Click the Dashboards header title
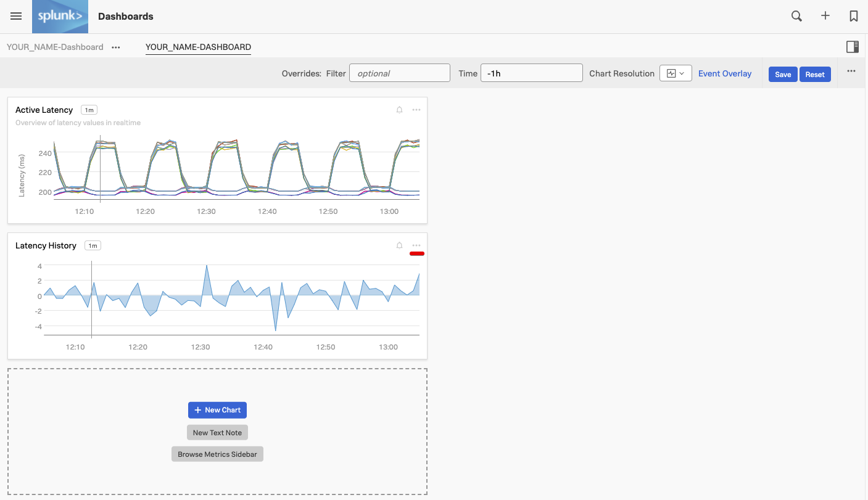The height and width of the screenshot is (500, 868). coord(126,17)
